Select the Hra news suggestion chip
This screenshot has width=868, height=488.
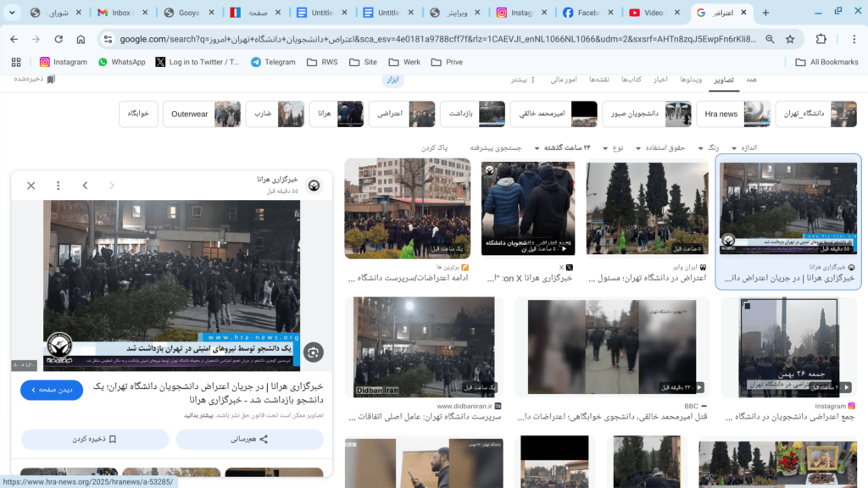coord(733,114)
